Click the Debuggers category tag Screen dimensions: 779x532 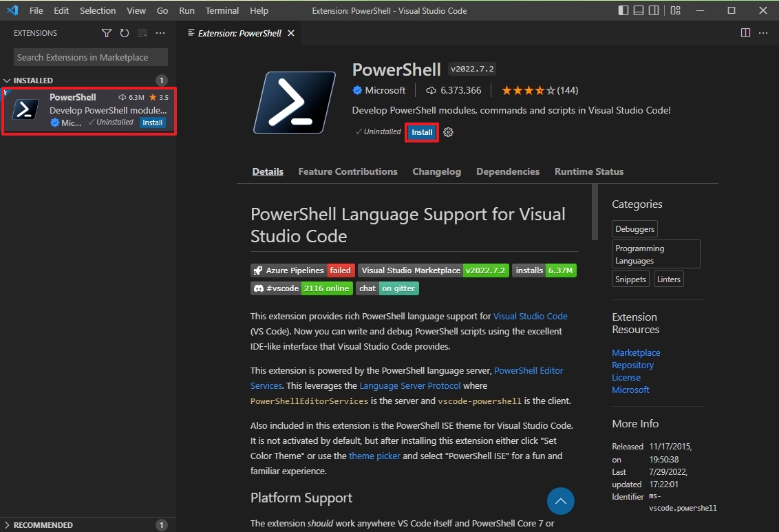(x=634, y=229)
